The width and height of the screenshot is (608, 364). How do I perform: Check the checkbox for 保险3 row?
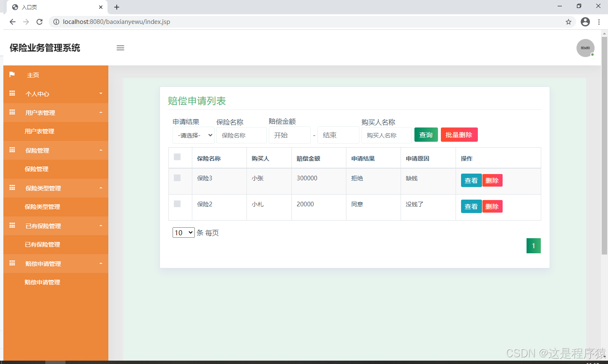177,178
